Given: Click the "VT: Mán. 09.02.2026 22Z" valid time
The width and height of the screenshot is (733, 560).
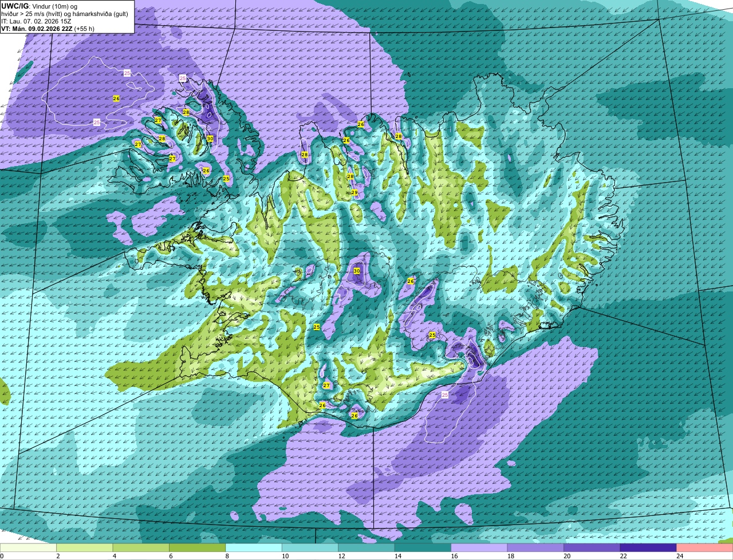Looking at the screenshot, I should tap(37, 29).
